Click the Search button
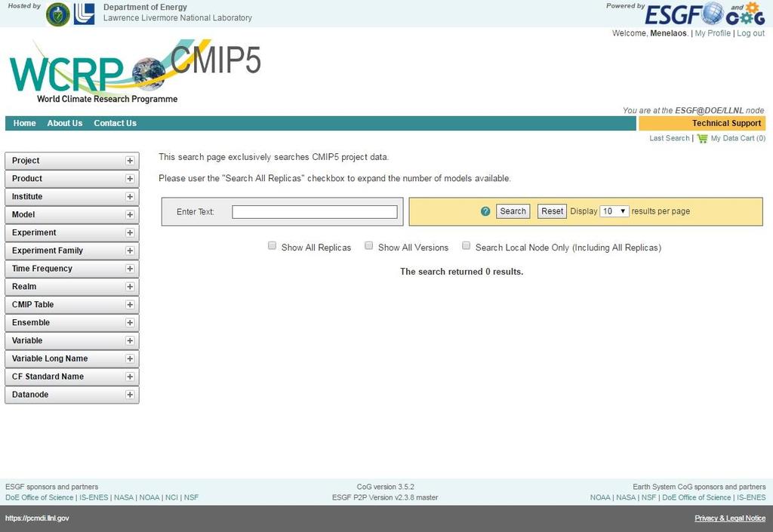 click(x=513, y=211)
